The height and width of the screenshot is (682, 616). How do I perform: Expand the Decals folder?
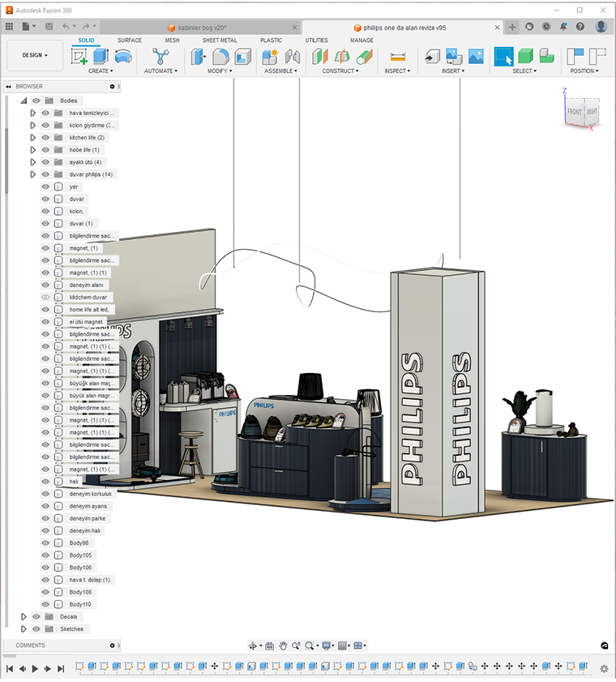[x=24, y=617]
